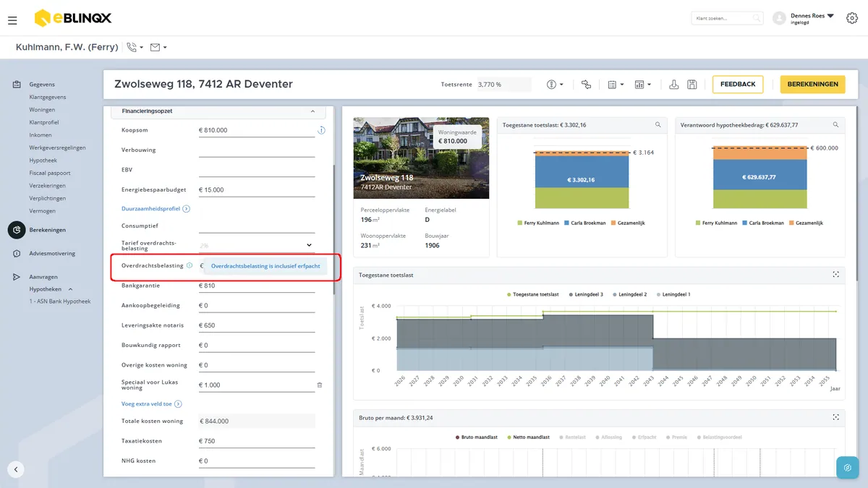The image size is (868, 488).
Task: Click the yellow BEREKENINGEN button
Action: point(812,85)
